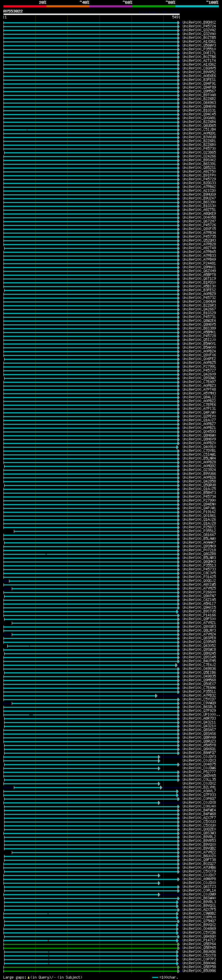Click the purple ~60% identity legend segment
222x980 pixels.
tap(111, 6)
